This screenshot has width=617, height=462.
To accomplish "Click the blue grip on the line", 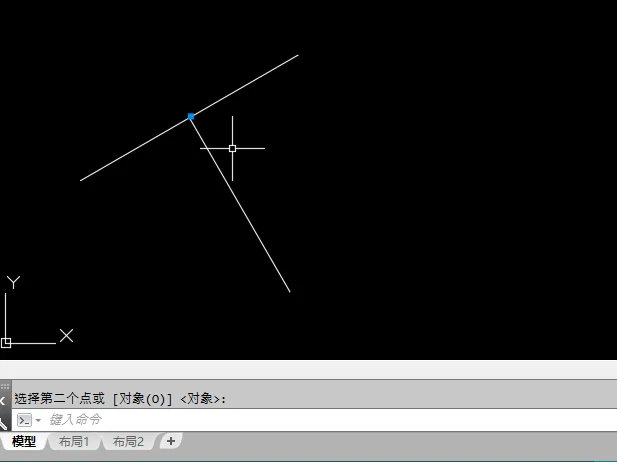I will [191, 116].
